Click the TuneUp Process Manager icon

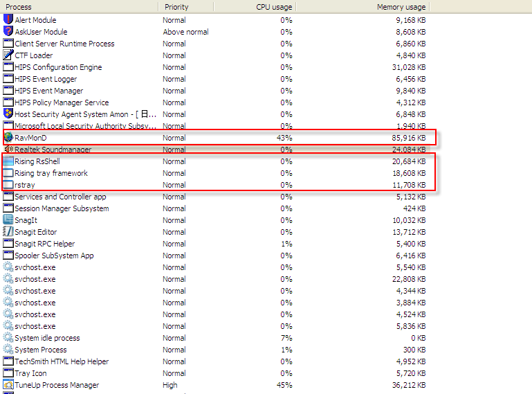coord(8,384)
